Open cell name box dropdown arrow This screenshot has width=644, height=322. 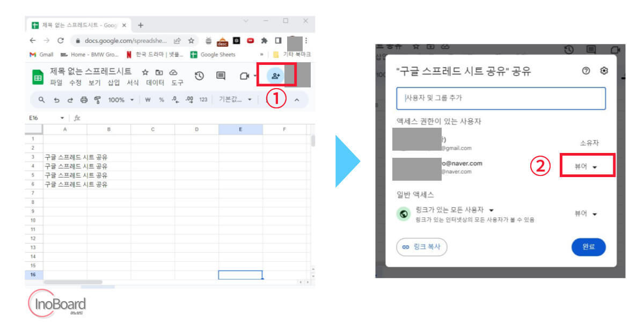point(62,118)
